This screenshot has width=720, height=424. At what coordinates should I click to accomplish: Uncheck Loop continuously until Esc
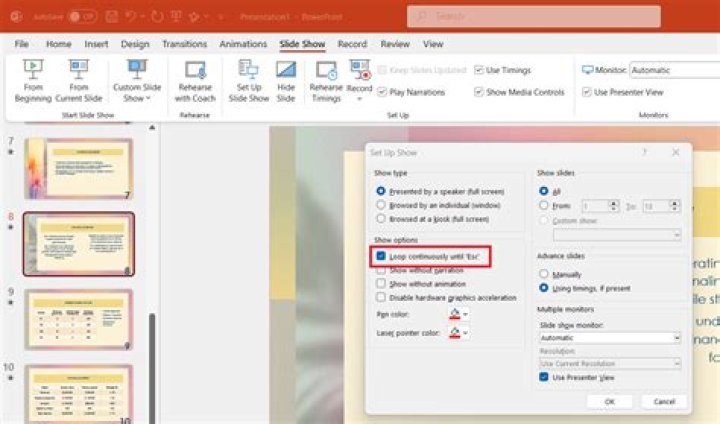[381, 256]
